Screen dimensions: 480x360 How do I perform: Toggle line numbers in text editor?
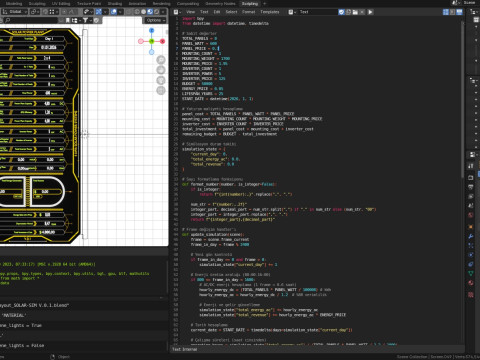click(446, 12)
